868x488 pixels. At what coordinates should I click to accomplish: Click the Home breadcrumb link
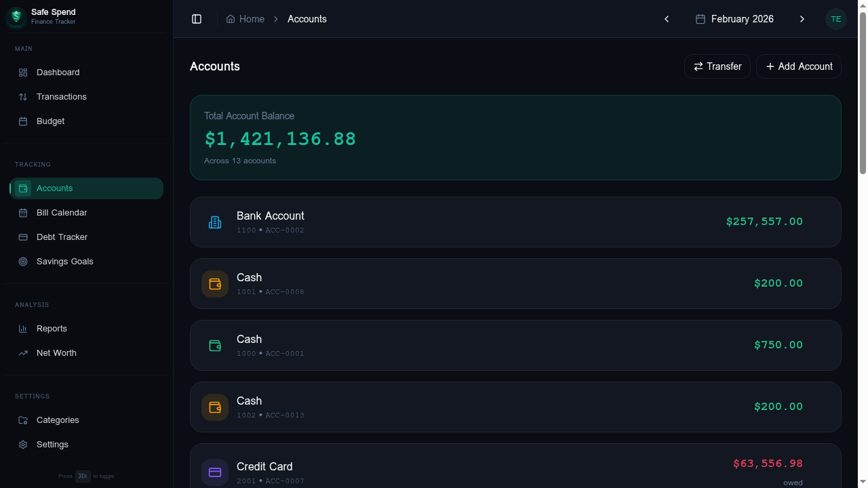(245, 19)
